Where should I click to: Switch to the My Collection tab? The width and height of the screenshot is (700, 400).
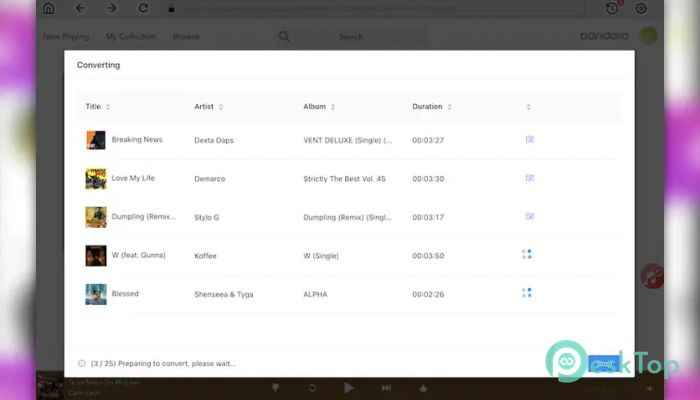tap(130, 37)
